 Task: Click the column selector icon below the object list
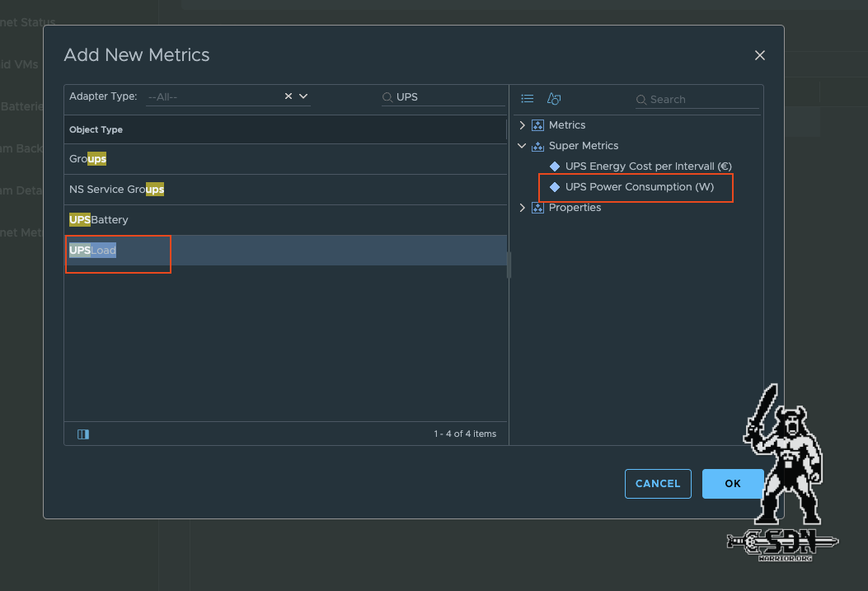point(82,434)
